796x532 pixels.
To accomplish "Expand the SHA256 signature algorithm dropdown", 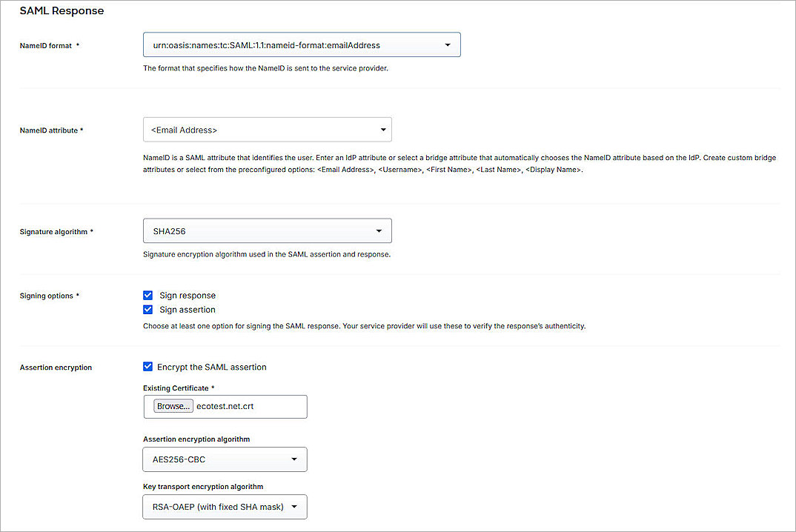I will [267, 231].
